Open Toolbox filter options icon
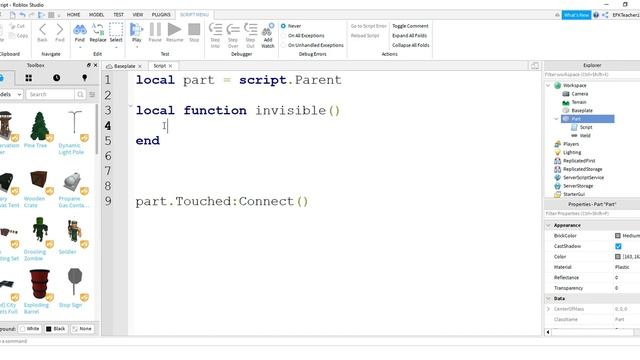Image resolution: width=640 pixels, height=360 pixels. [x=92, y=94]
